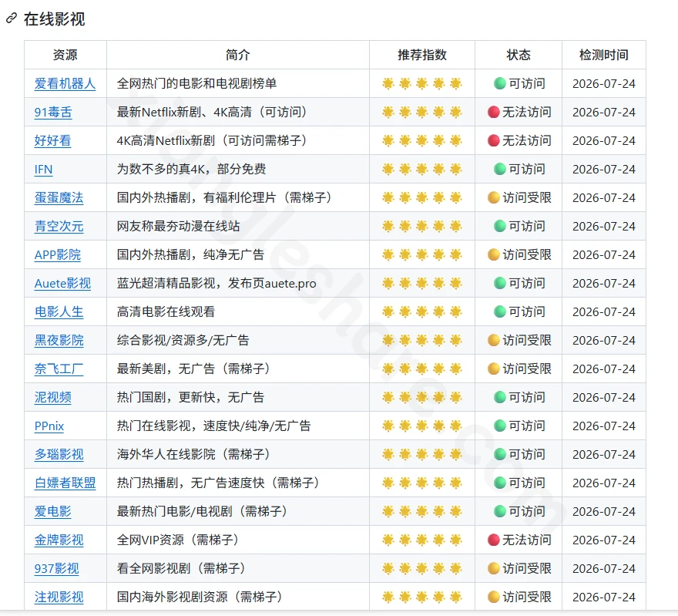The image size is (678, 616).
Task: Click green status dot for IFN
Action: click(500, 169)
